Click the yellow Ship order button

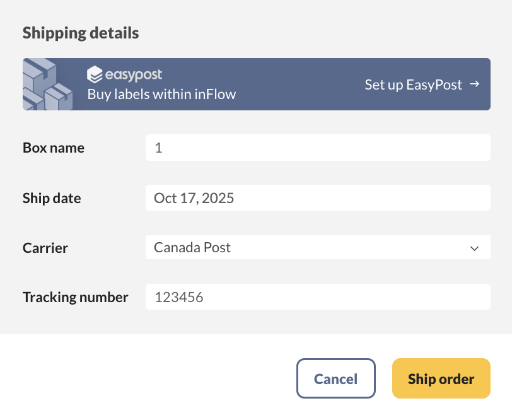441,378
